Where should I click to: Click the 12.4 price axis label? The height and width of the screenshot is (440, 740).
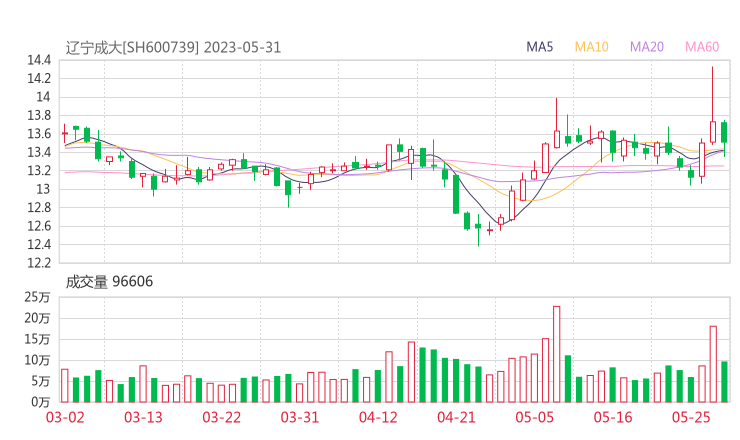(x=39, y=244)
